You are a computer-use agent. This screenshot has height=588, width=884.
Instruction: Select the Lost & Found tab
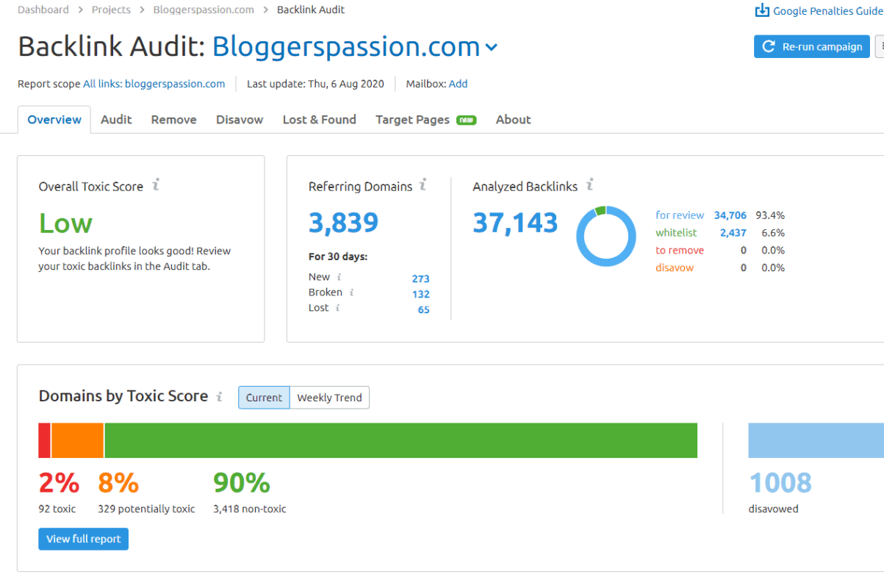click(320, 120)
